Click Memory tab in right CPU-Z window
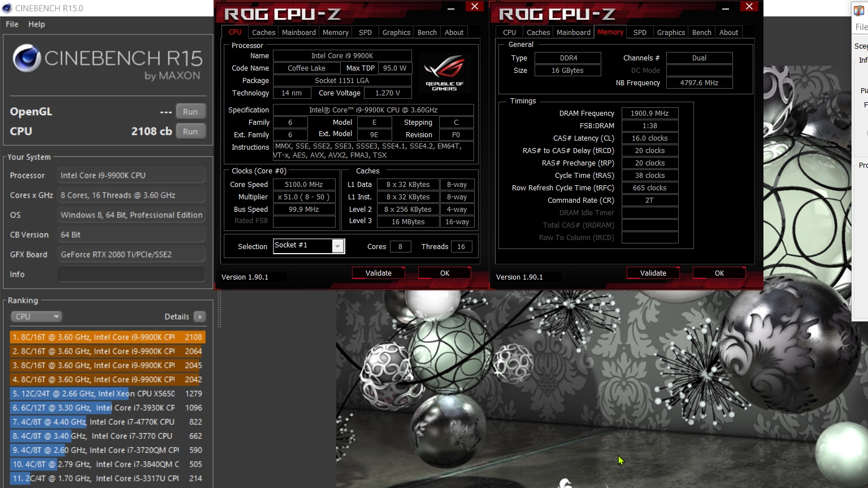 pos(610,32)
